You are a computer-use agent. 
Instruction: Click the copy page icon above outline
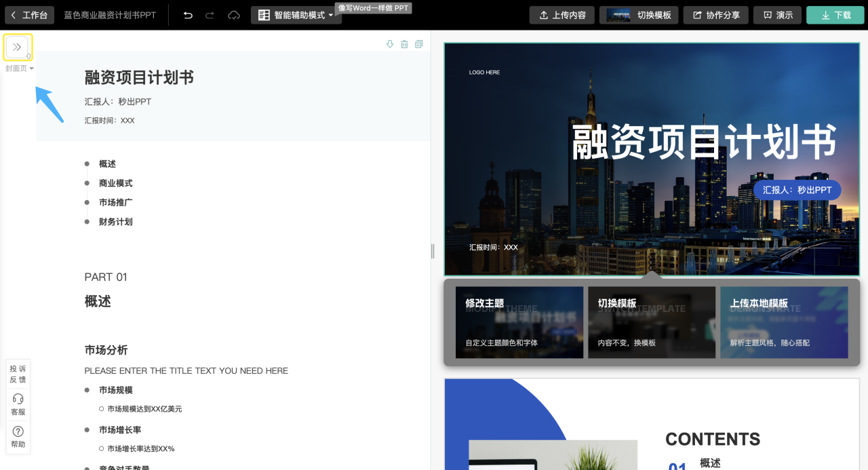point(418,44)
